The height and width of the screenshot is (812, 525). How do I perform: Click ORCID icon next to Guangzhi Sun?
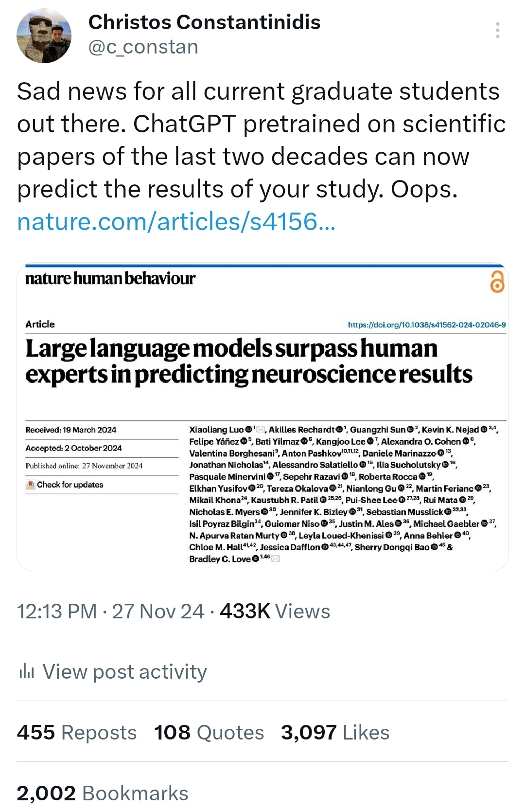tap(410, 430)
